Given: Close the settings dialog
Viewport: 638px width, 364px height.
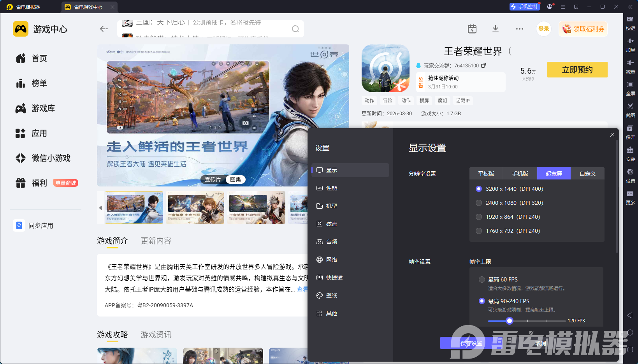Looking at the screenshot, I should (x=612, y=135).
